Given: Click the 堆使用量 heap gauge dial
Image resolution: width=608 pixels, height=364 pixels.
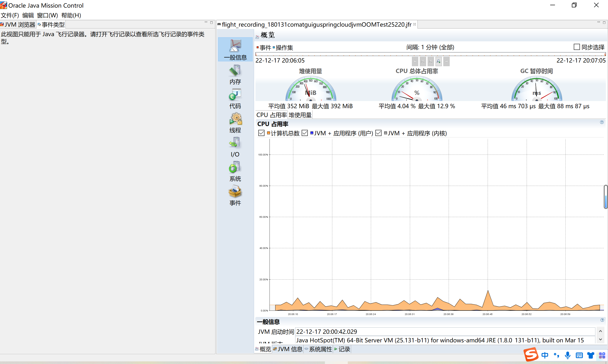Looking at the screenshot, I should [x=311, y=88].
